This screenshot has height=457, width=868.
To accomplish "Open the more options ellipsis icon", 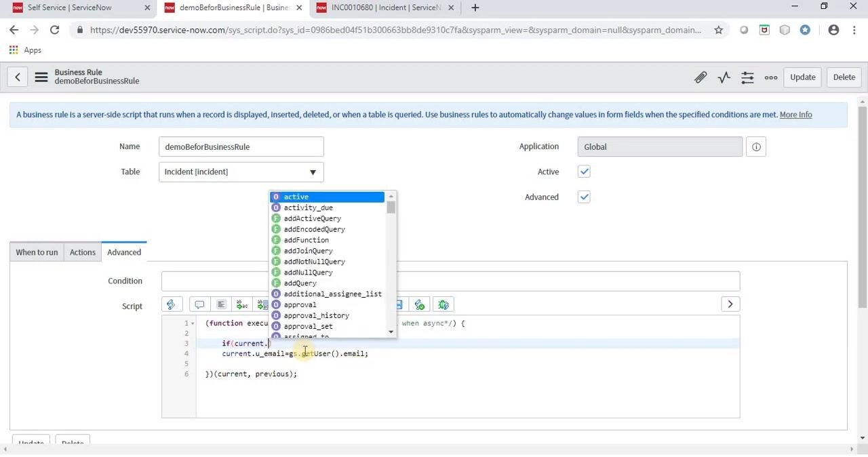I will click(x=771, y=77).
